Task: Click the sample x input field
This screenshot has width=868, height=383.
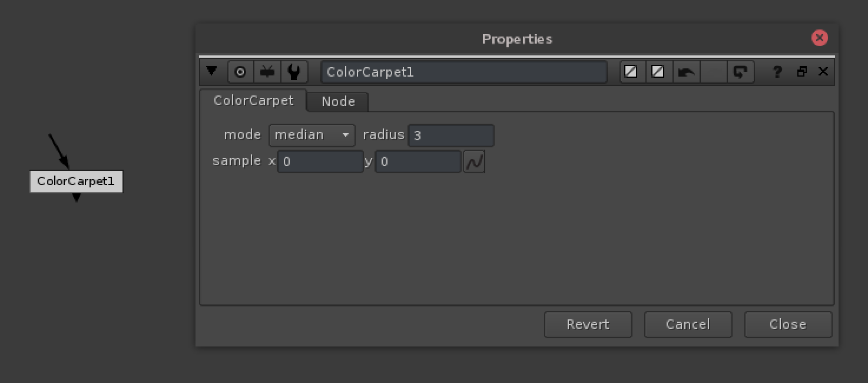Action: click(320, 160)
